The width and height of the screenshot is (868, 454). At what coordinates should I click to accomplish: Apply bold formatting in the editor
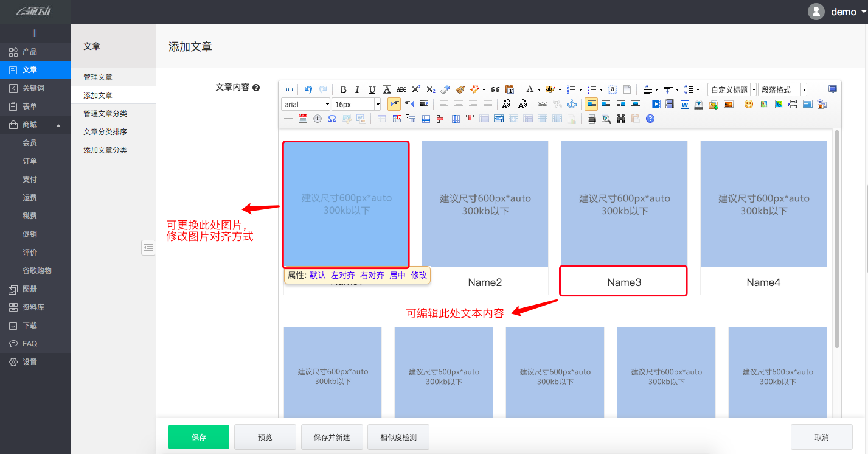[343, 89]
